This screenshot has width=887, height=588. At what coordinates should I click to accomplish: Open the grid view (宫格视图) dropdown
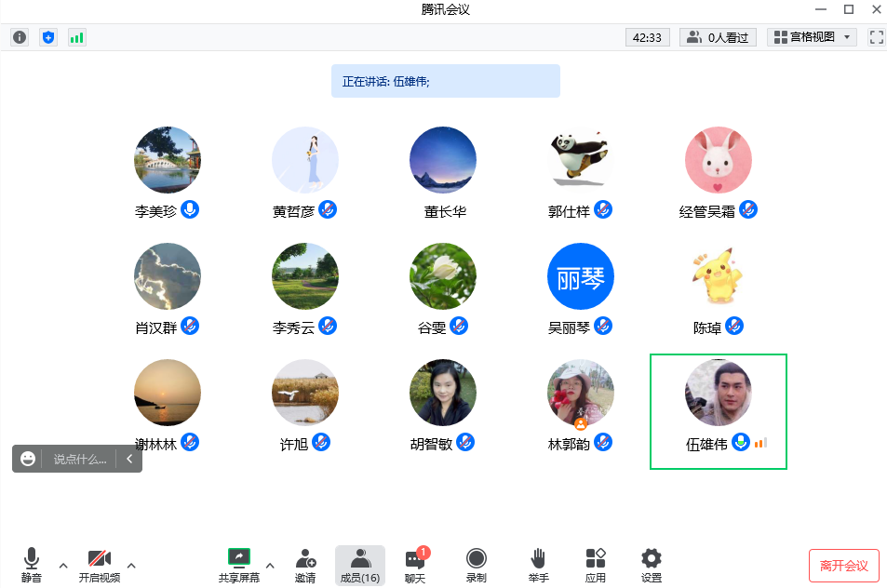coord(811,37)
